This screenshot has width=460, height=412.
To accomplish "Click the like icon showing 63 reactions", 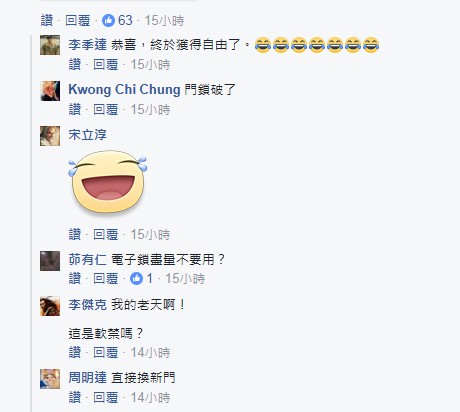I will pos(108,21).
